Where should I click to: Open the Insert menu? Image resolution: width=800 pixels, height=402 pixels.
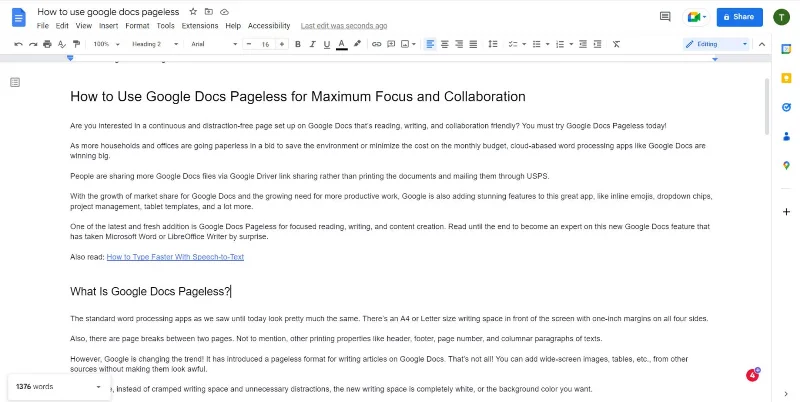point(109,26)
